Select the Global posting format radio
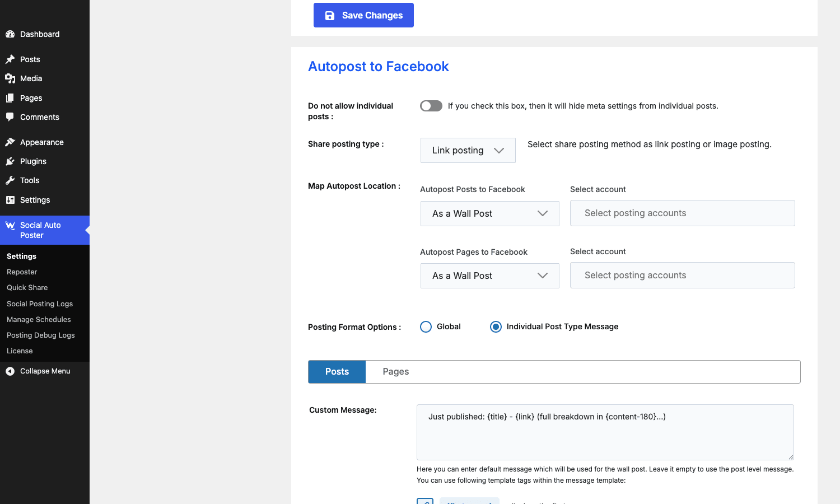The image size is (840, 504). click(426, 326)
